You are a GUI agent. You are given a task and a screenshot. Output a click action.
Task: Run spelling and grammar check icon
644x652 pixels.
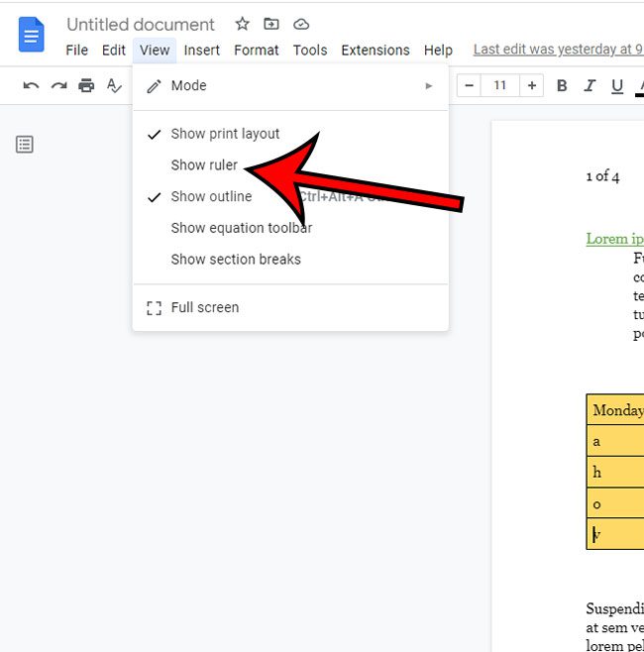pyautogui.click(x=114, y=86)
